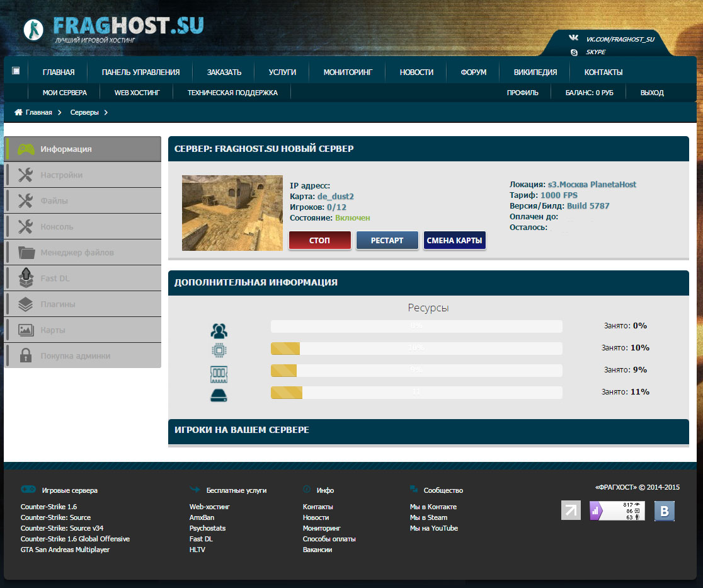Click the Fast DL upload box icon

pos(26,278)
